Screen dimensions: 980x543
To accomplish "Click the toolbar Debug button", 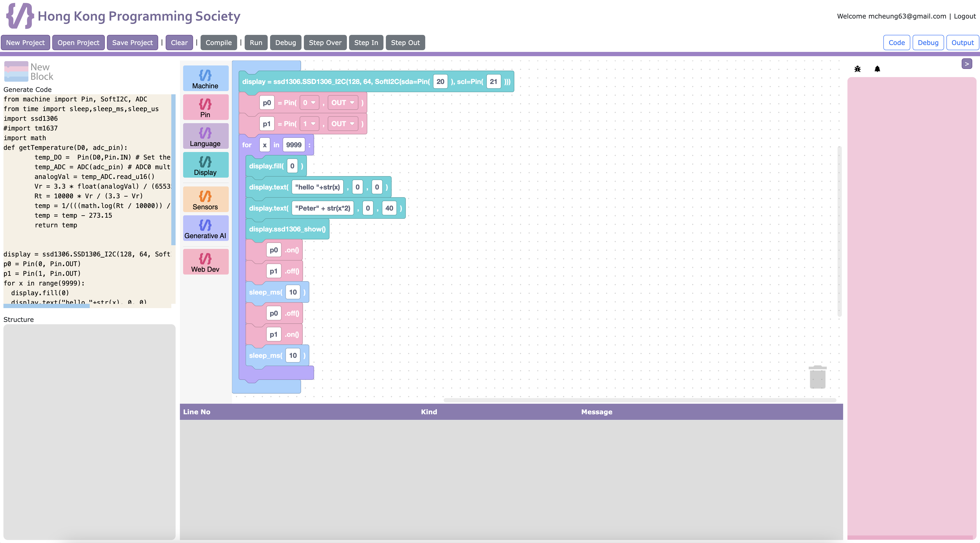I will point(286,43).
